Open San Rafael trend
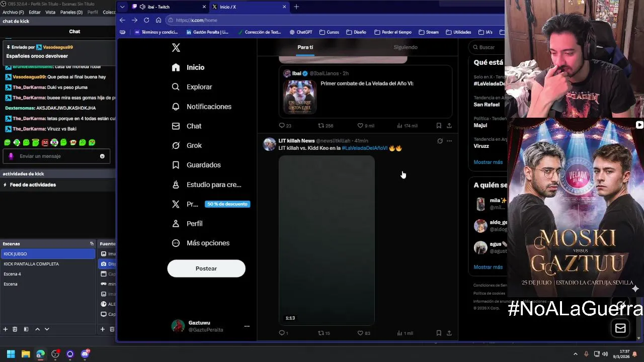 (x=487, y=105)
